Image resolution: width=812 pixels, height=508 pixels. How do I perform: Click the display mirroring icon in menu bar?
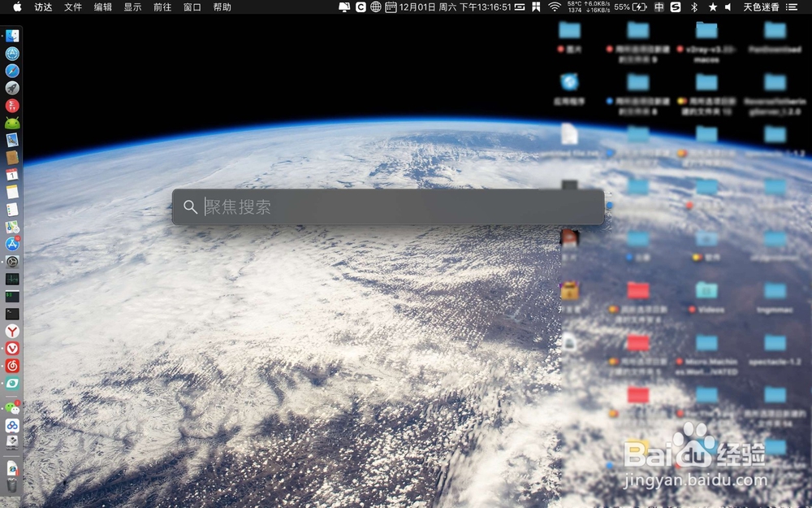343,7
